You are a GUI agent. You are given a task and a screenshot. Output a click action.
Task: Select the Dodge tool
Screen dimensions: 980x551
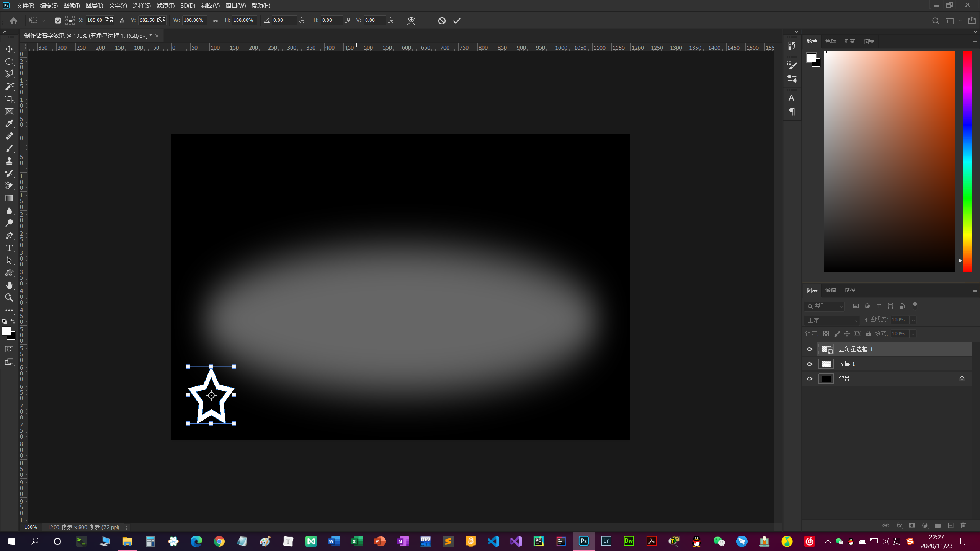pos(9,223)
